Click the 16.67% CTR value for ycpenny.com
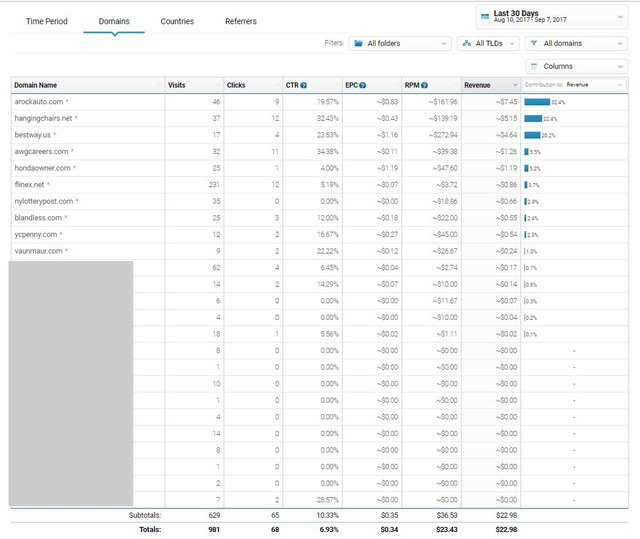Image resolution: width=640 pixels, height=539 pixels. pyautogui.click(x=328, y=234)
